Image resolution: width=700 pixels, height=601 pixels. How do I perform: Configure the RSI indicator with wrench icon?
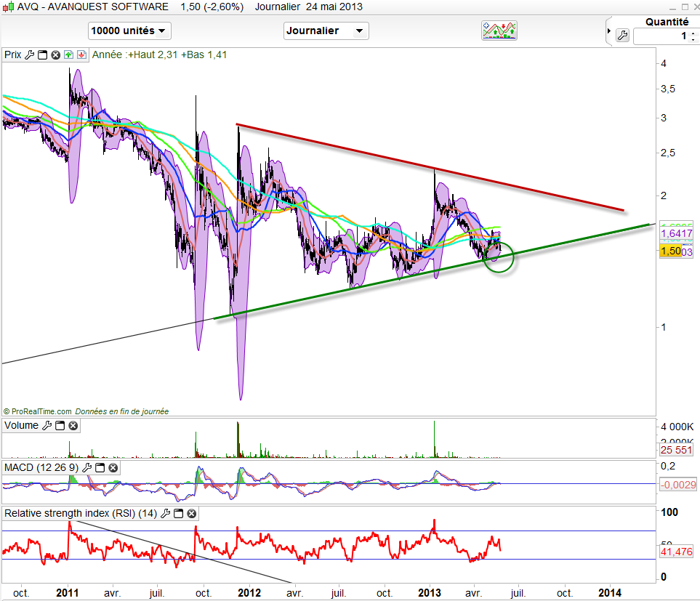[x=165, y=514]
